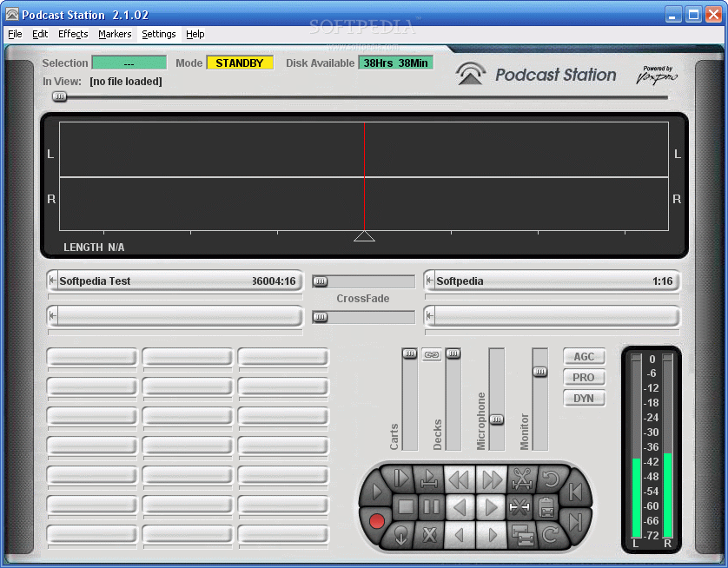728x568 pixels.
Task: Click the Paste clipboard icon
Action: pos(546,506)
